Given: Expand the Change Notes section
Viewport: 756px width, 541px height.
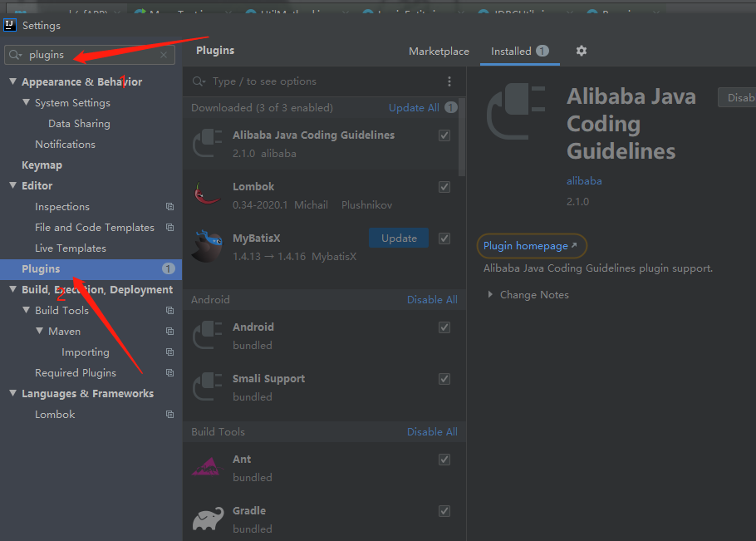Looking at the screenshot, I should coord(490,295).
